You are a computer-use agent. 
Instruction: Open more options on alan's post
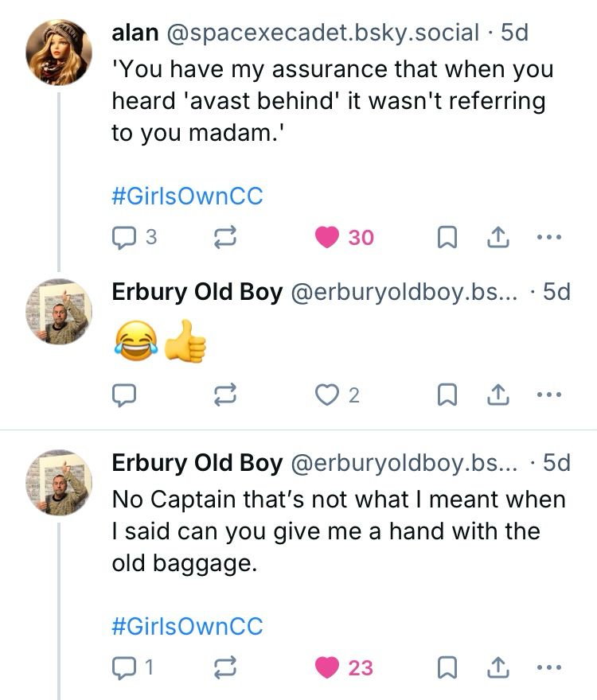(549, 237)
